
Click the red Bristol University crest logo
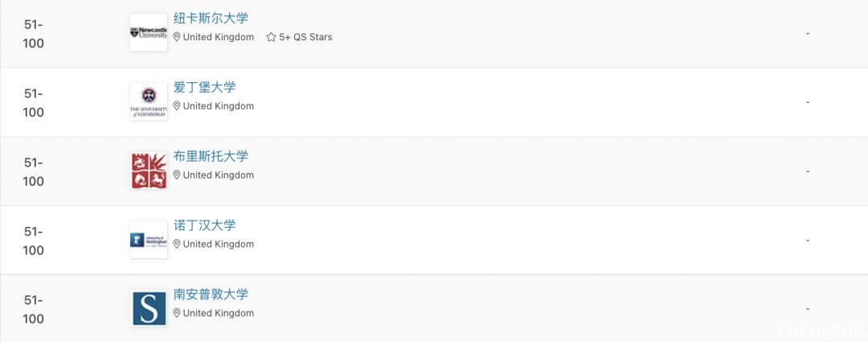[x=149, y=171]
